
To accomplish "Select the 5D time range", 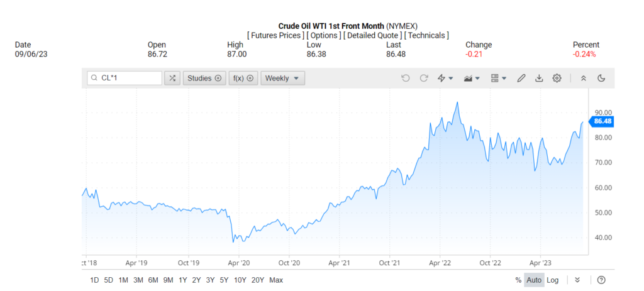I will click(x=108, y=280).
